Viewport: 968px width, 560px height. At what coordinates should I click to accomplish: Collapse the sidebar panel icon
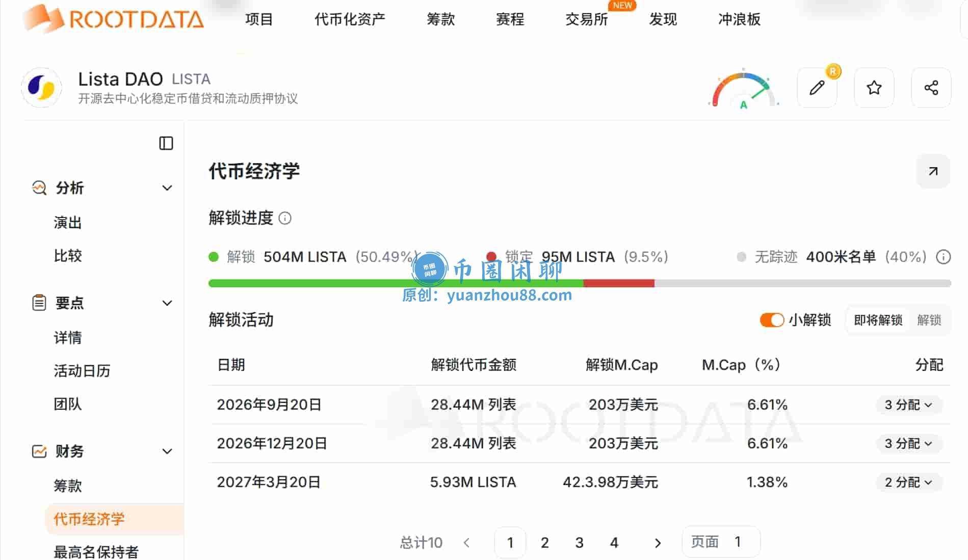pos(166,143)
